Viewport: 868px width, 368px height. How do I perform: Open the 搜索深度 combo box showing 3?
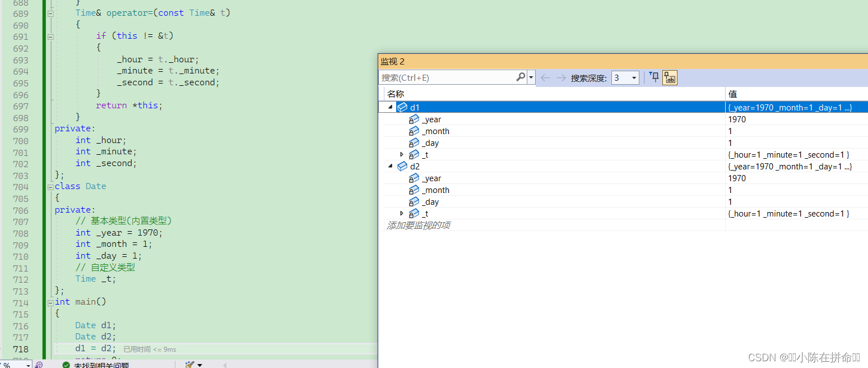click(x=625, y=78)
